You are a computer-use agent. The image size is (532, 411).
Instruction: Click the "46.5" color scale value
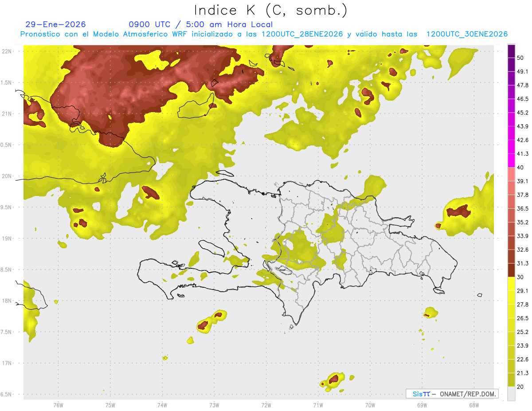point(522,99)
